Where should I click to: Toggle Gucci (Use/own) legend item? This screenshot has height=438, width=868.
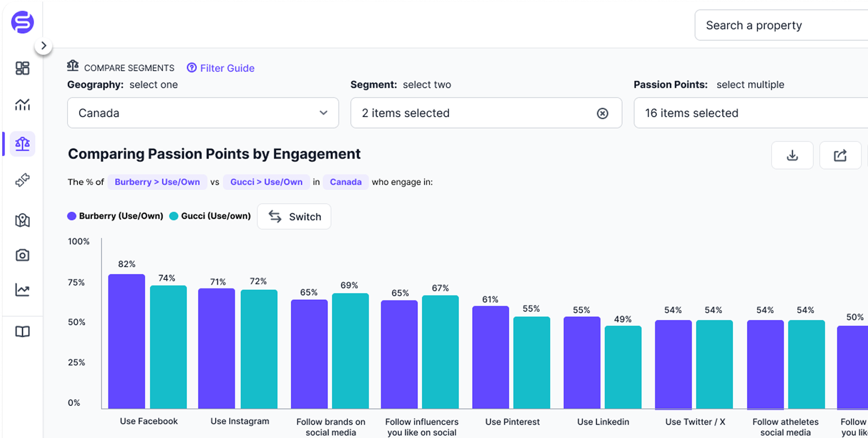click(210, 216)
